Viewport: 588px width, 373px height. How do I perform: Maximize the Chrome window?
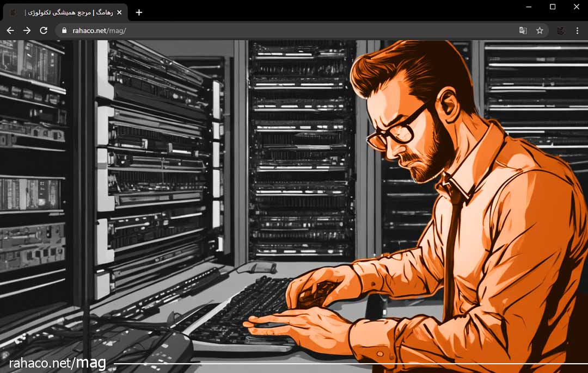[553, 7]
